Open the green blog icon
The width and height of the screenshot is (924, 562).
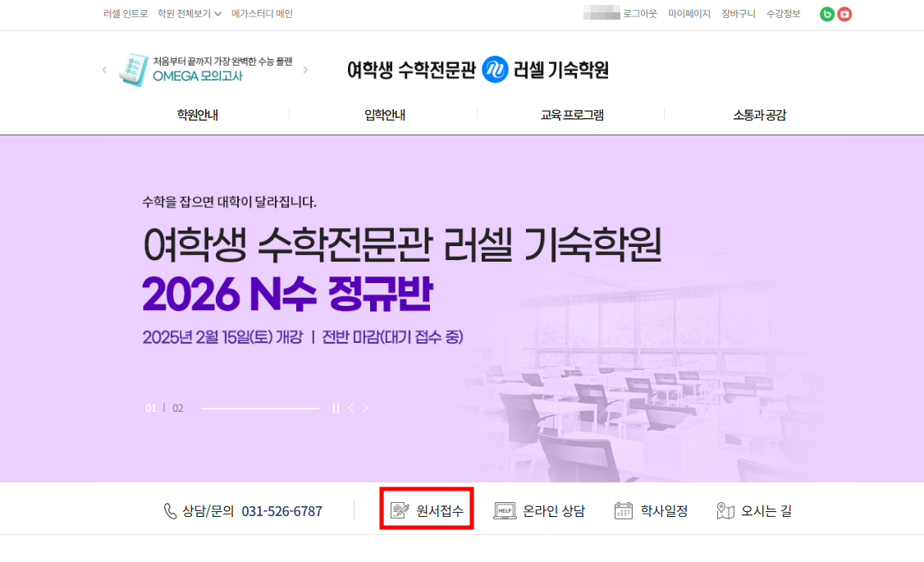click(827, 14)
